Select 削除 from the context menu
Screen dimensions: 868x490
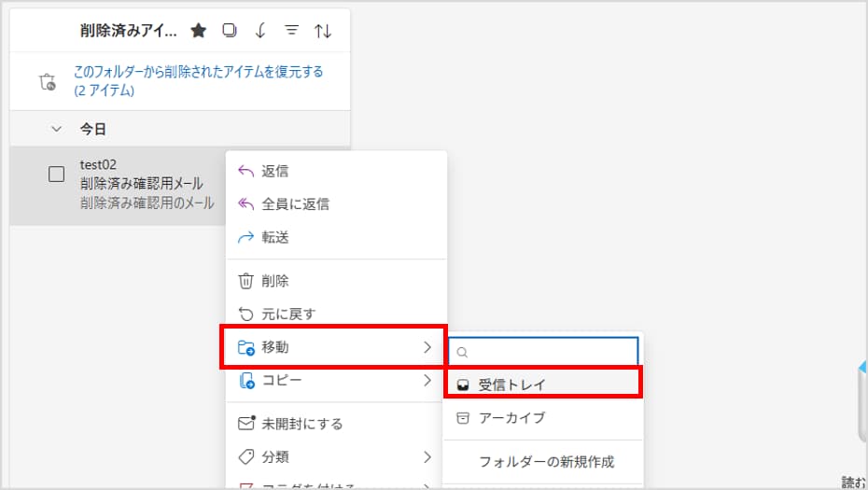pyautogui.click(x=274, y=280)
